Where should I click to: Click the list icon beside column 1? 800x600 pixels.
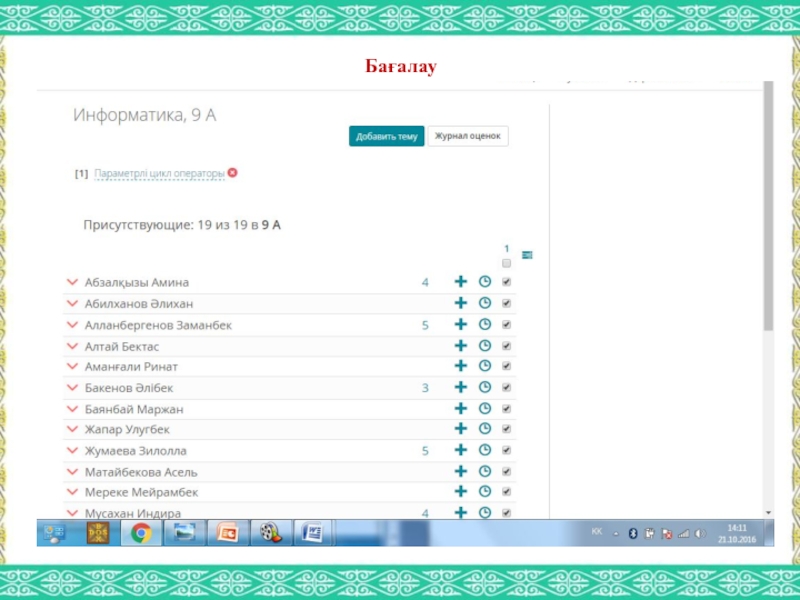pyautogui.click(x=527, y=255)
